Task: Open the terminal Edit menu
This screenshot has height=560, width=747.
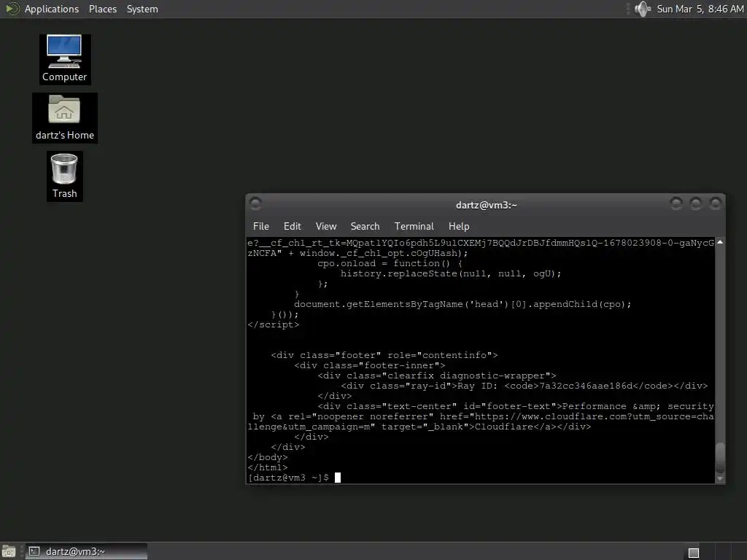Action: pyautogui.click(x=292, y=226)
